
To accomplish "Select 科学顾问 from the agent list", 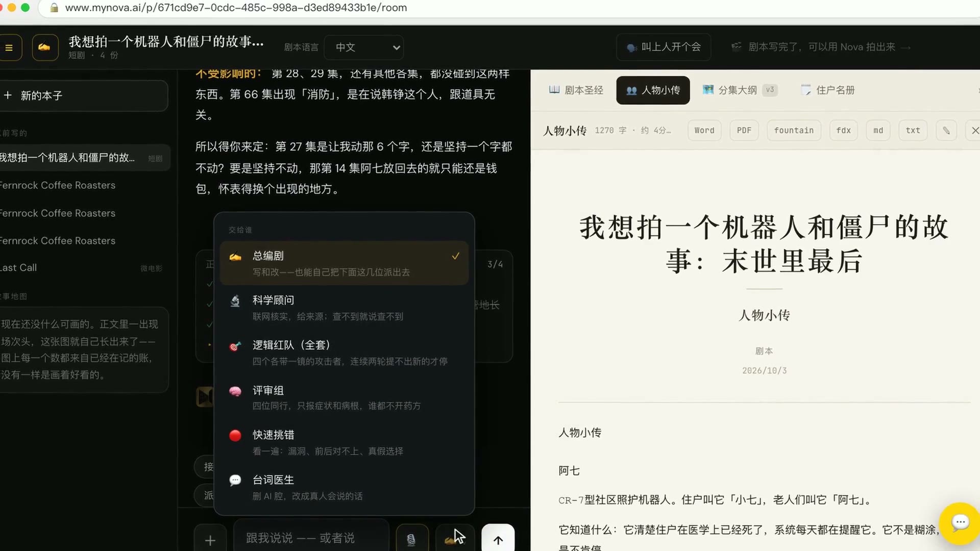I will point(344,308).
